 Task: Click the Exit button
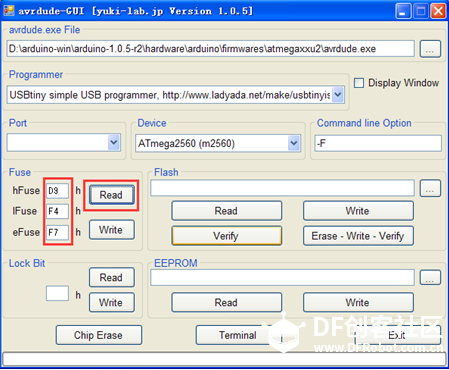tap(397, 335)
